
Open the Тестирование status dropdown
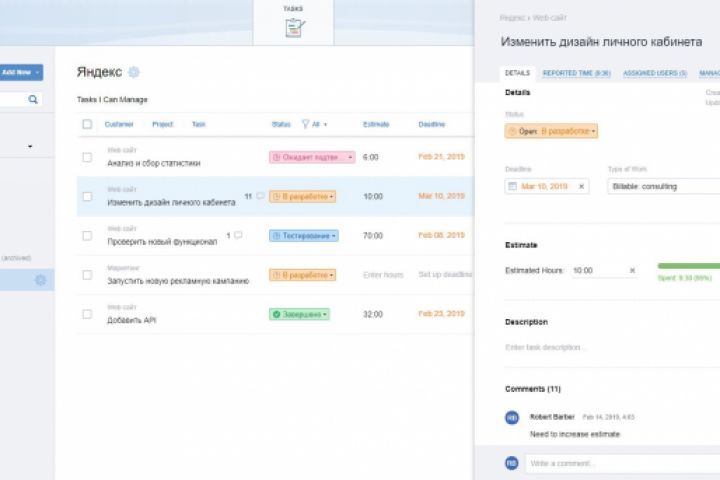point(304,236)
